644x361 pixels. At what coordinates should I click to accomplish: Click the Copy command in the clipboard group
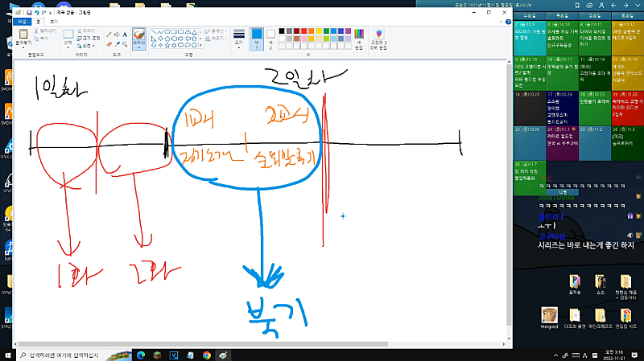click(x=41, y=38)
